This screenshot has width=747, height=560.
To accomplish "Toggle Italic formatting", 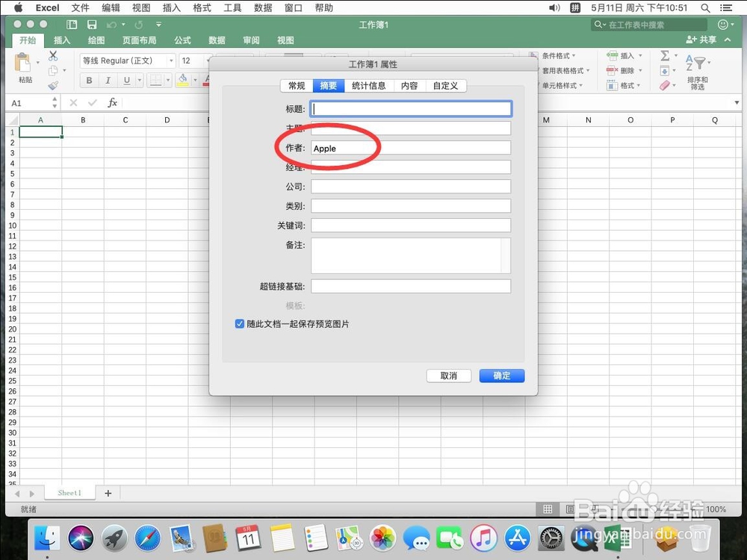I will click(x=108, y=80).
